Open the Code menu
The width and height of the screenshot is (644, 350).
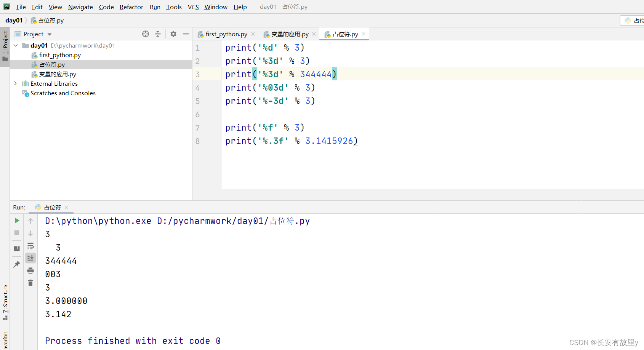[x=106, y=7]
